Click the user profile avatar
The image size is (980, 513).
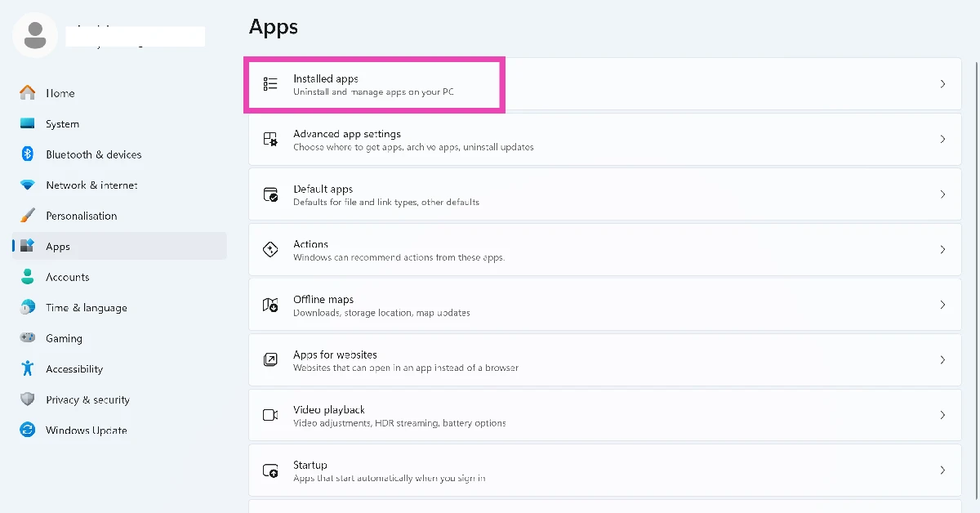click(34, 34)
